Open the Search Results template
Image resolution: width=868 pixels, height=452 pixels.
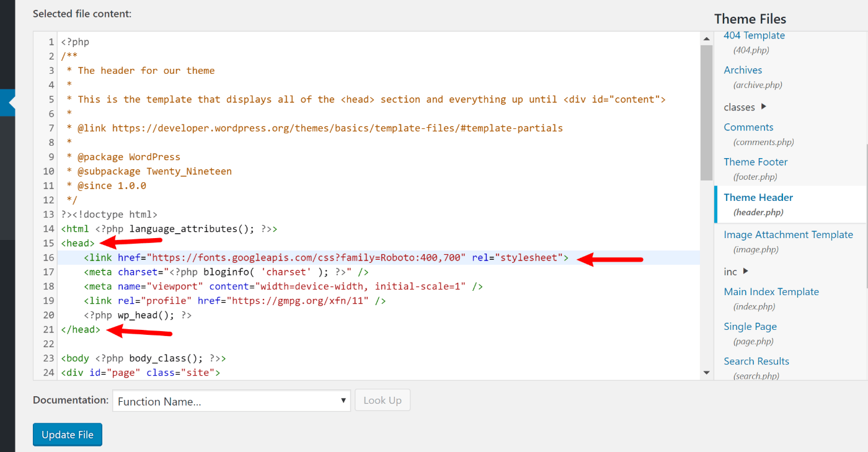tap(756, 361)
